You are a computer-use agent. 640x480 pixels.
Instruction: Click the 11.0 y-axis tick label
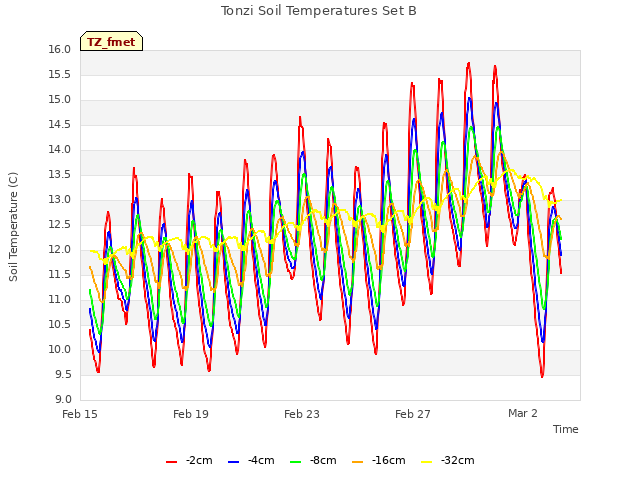[60, 300]
